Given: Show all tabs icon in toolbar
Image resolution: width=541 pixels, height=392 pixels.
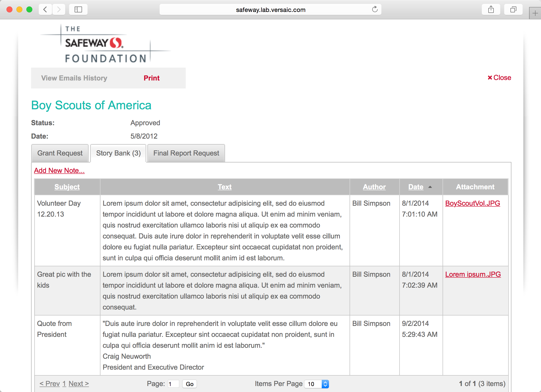Looking at the screenshot, I should [x=513, y=10].
